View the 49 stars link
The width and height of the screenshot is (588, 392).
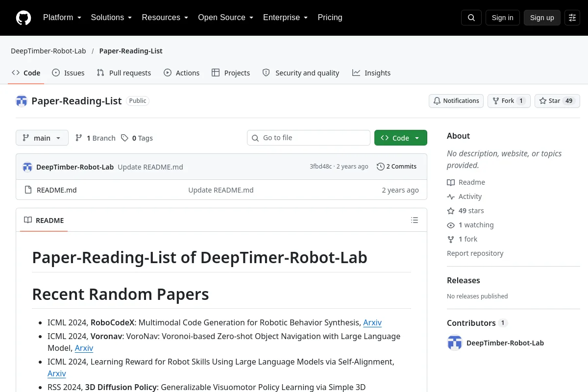pos(465,211)
